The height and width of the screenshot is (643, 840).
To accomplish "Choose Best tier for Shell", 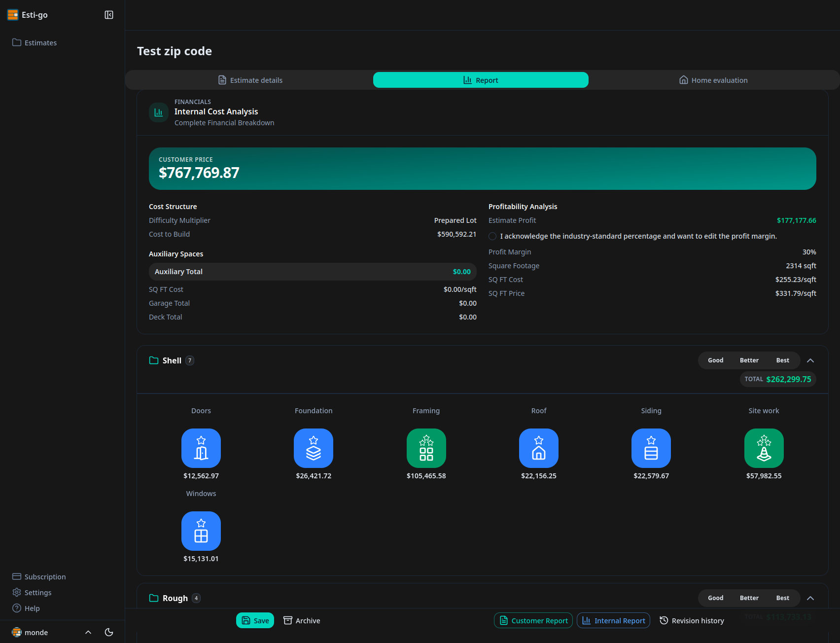I will pos(783,360).
